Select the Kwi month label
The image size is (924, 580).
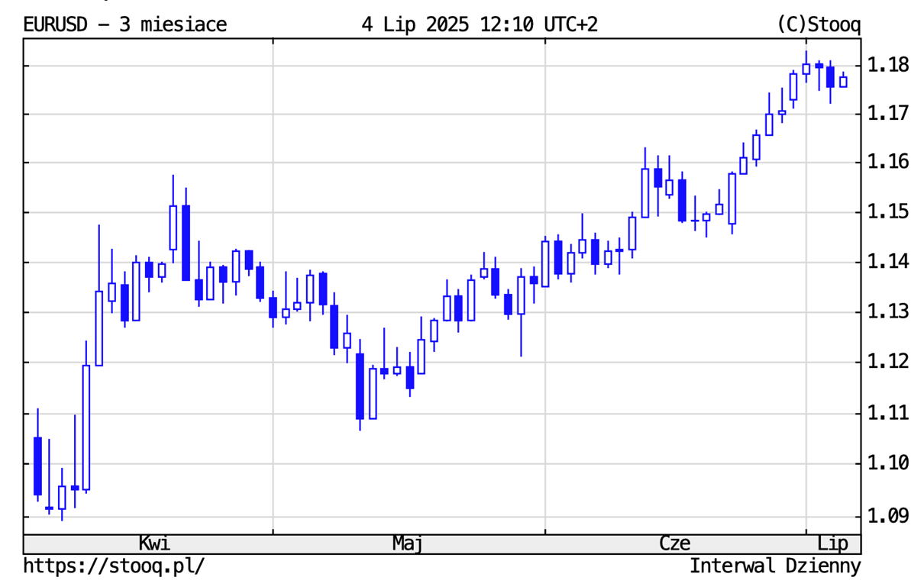pos(154,544)
